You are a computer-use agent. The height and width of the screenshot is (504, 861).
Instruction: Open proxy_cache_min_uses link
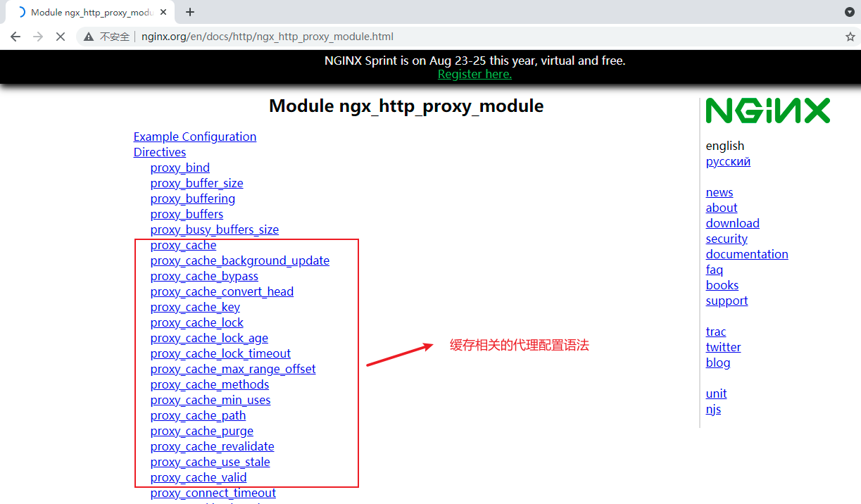pos(210,400)
